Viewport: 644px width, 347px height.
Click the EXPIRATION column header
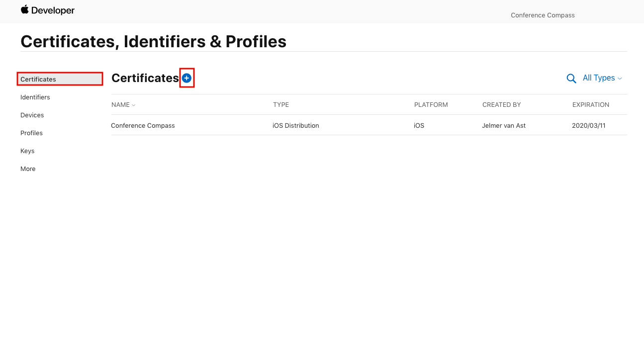(x=591, y=105)
